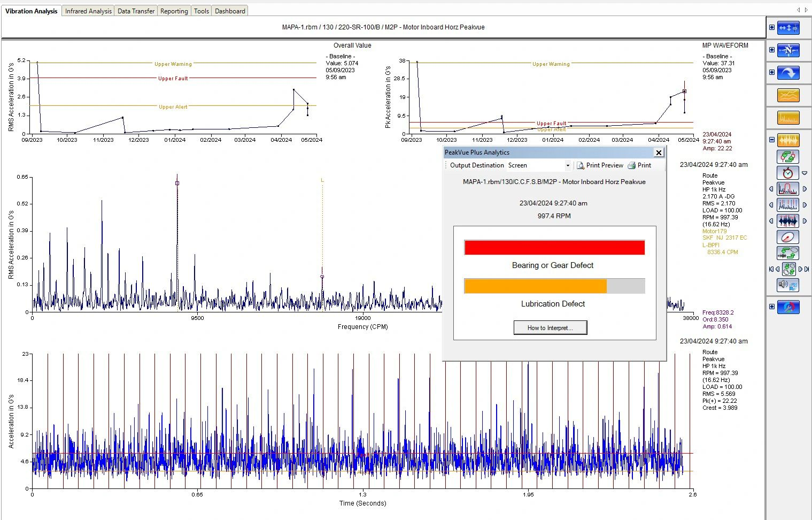Expand the cursor arrows tool group

click(772, 27)
